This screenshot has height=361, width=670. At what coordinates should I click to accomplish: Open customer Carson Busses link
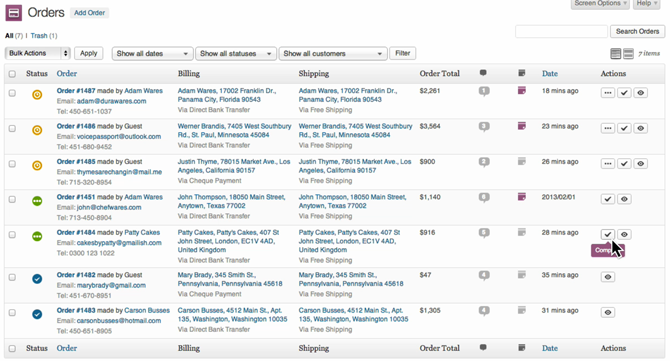coord(147,310)
